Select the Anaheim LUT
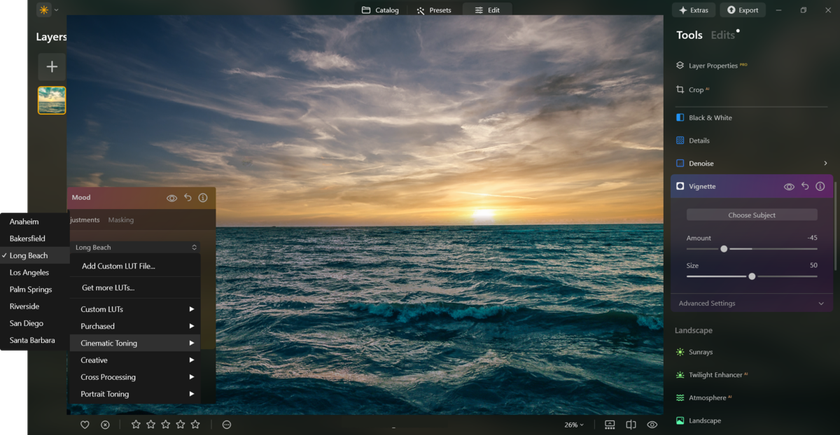840x435 pixels. tap(35, 222)
